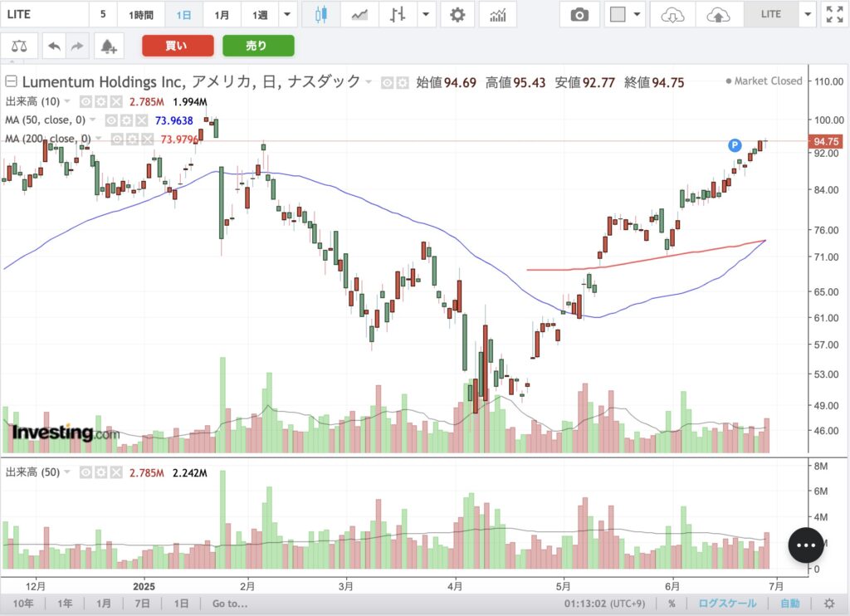The width and height of the screenshot is (850, 616).
Task: Collapse the Lumentum Holdings legend box
Action: tap(11, 82)
